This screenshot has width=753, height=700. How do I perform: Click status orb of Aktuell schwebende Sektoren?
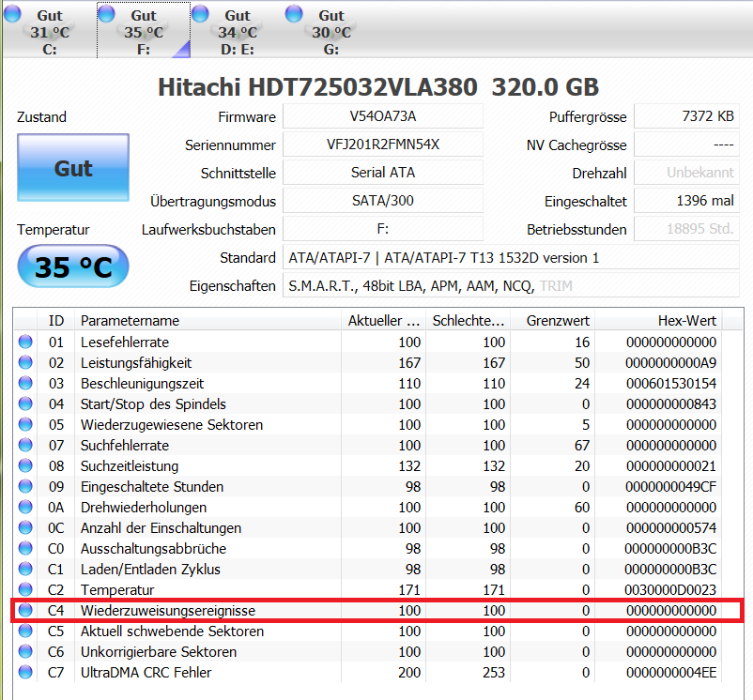25,631
